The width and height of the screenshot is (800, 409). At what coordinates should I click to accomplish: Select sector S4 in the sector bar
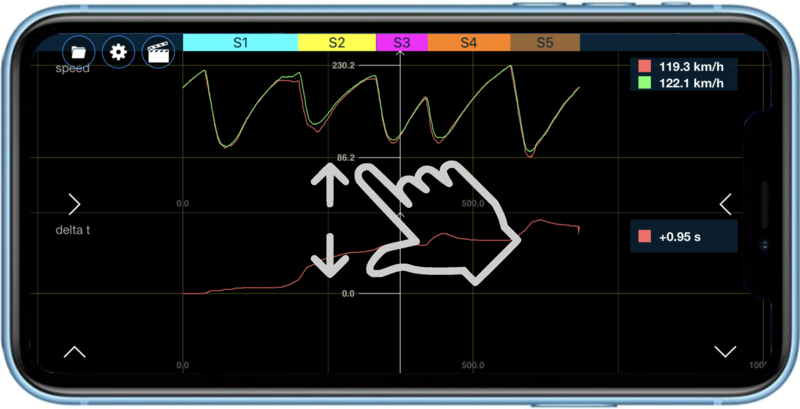pyautogui.click(x=469, y=43)
